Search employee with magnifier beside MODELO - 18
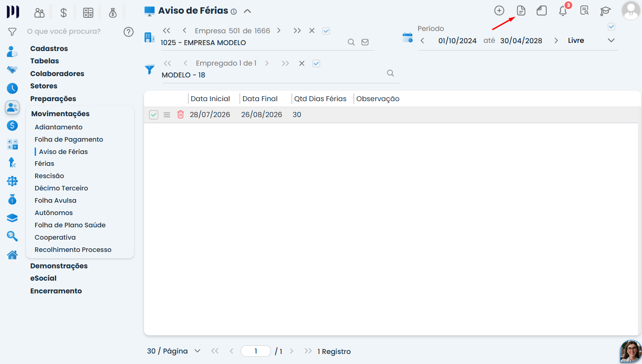642x364 pixels. (x=390, y=73)
